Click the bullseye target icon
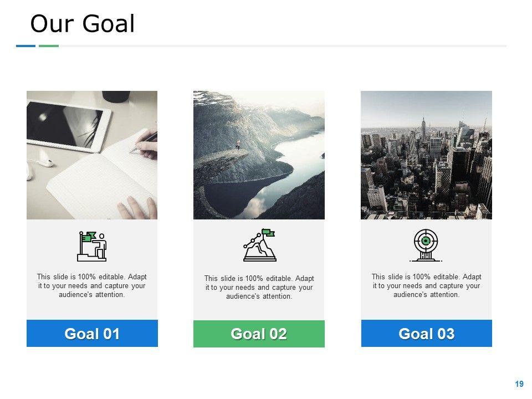Screen dimensions: 532x399 (426, 245)
